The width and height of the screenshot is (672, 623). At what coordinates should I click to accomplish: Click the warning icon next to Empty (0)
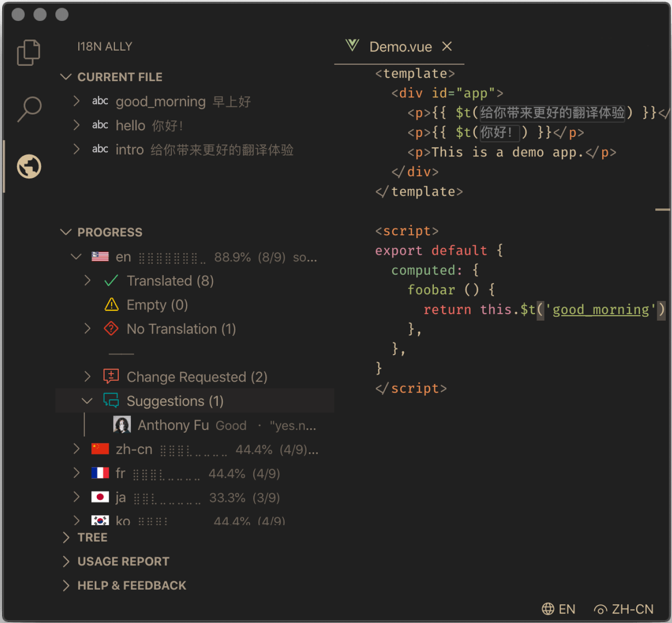coord(111,305)
